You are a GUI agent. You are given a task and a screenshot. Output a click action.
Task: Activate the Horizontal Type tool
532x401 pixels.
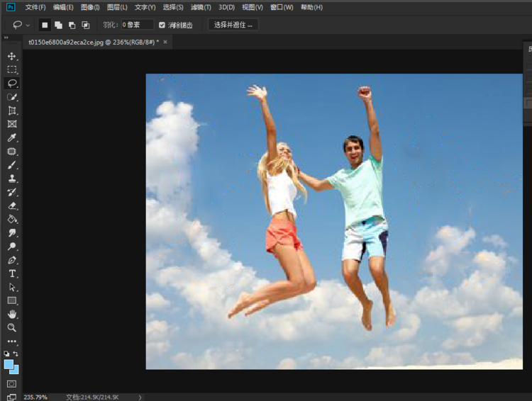pos(12,273)
